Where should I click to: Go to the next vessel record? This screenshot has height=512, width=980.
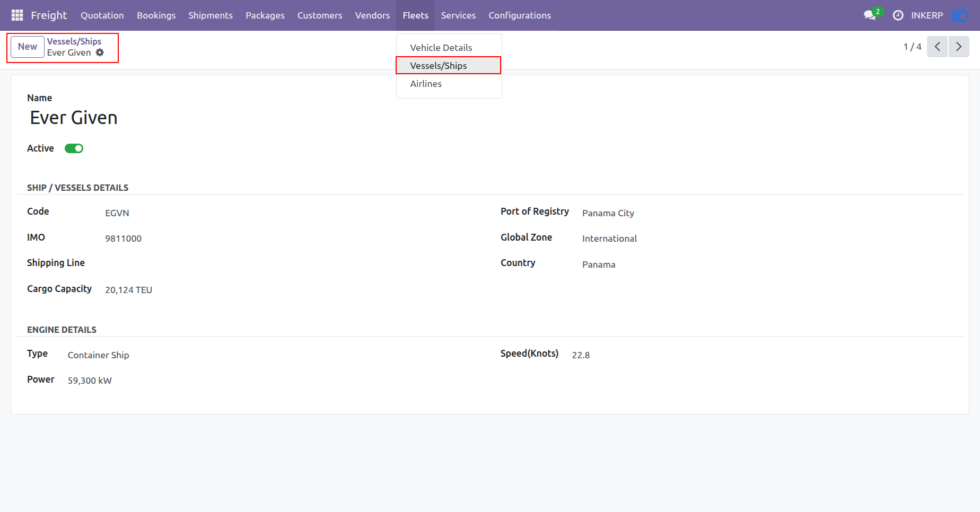coord(959,47)
